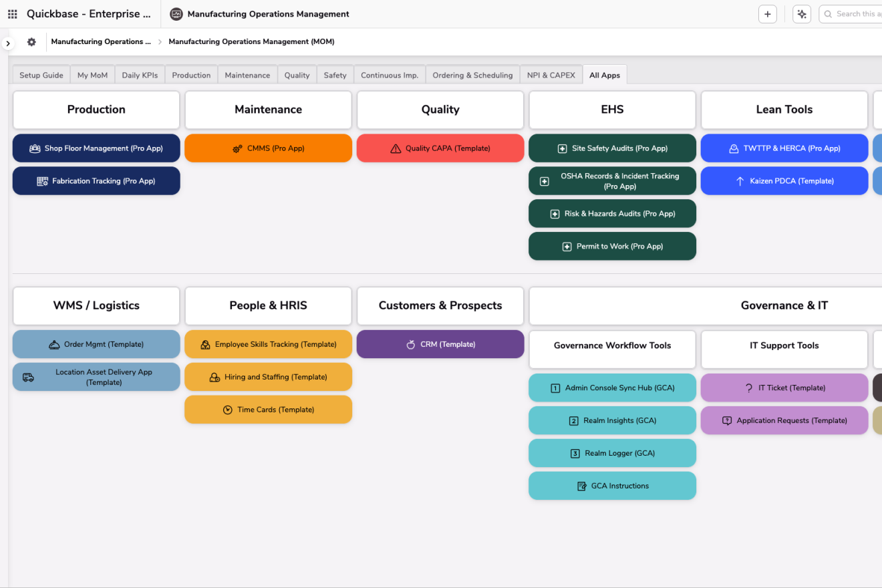The height and width of the screenshot is (588, 882).
Task: Select the Continuous Imp. tab
Action: tap(389, 76)
